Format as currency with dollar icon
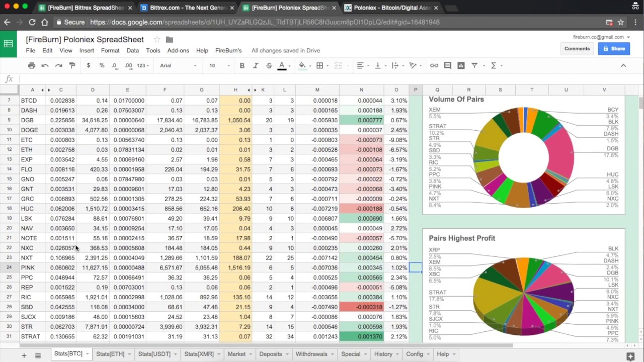Screen dimensions: 644x362 (x=89, y=65)
